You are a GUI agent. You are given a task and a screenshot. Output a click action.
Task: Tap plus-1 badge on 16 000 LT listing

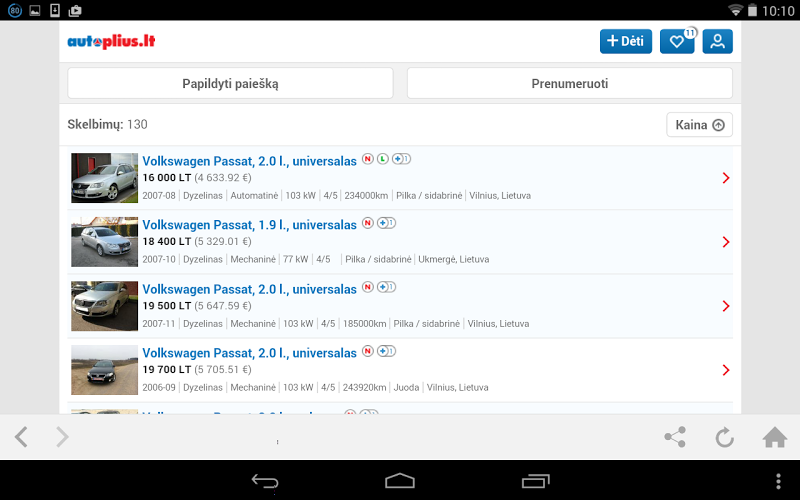click(401, 159)
